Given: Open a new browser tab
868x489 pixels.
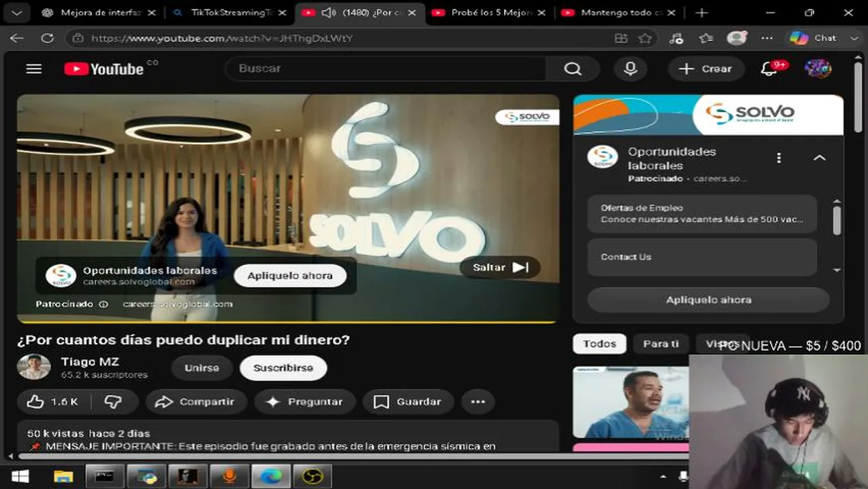Looking at the screenshot, I should [702, 13].
